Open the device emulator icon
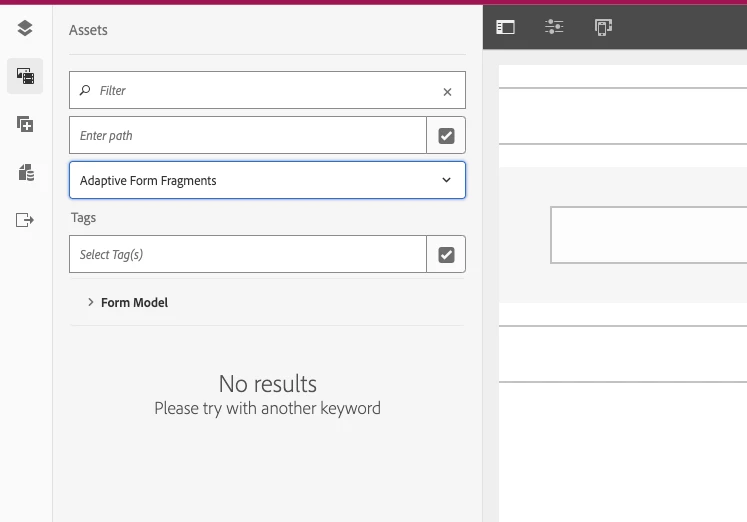This screenshot has width=747, height=522. (603, 27)
